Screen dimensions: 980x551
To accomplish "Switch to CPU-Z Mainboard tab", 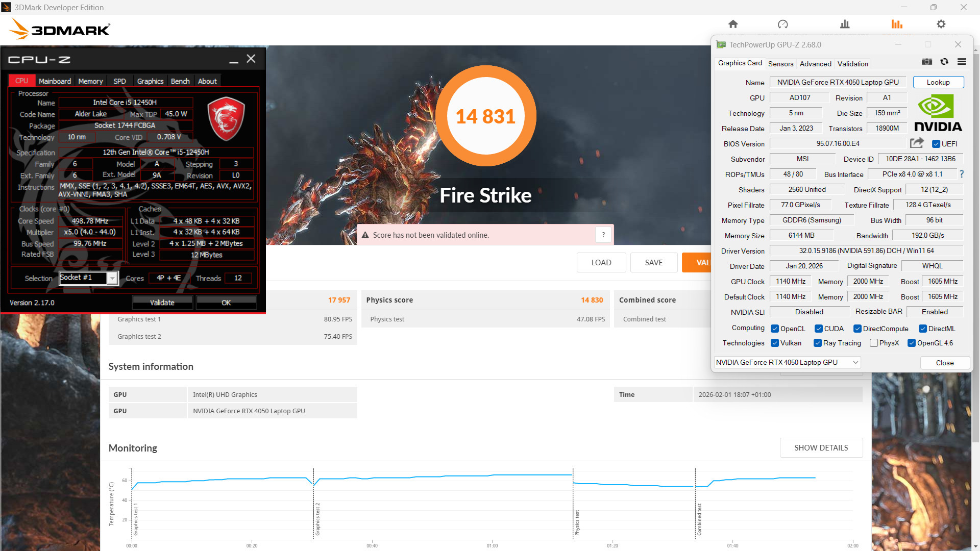I will 55,81.
